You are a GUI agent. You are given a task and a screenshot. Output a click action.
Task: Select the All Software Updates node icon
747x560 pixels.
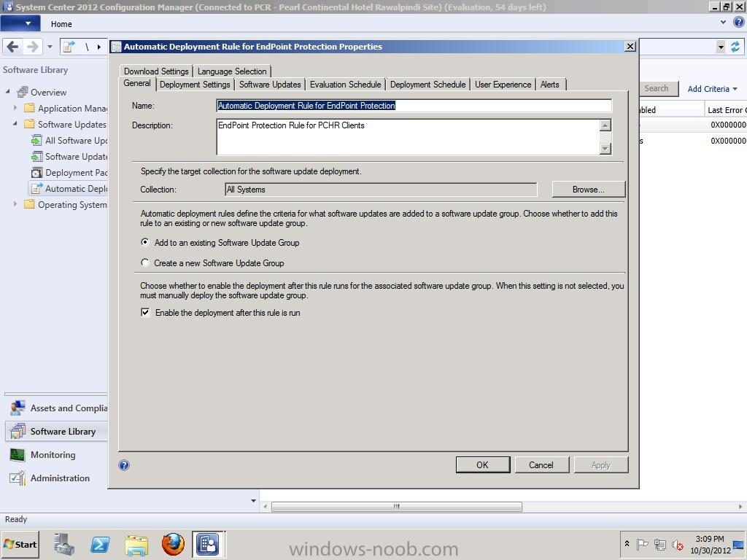[36, 140]
